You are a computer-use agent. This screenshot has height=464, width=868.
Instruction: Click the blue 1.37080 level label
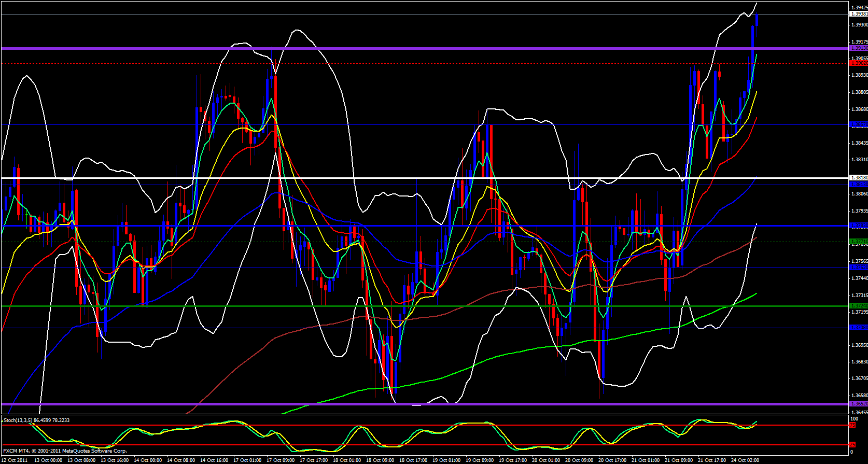[x=858, y=328]
